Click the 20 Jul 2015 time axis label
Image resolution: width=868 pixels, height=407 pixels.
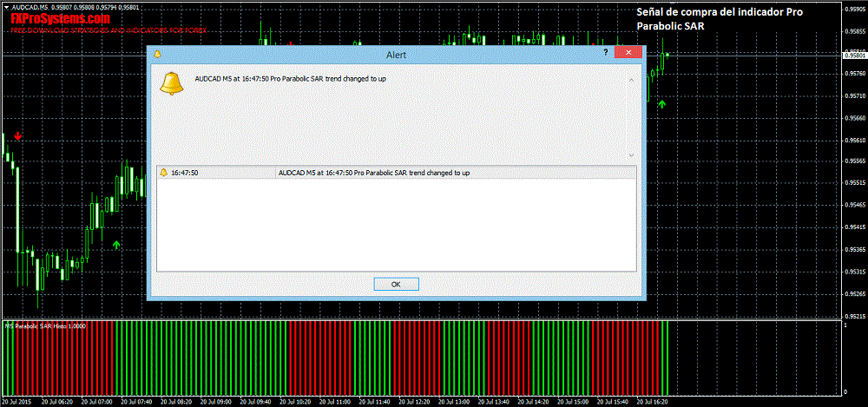(x=18, y=402)
